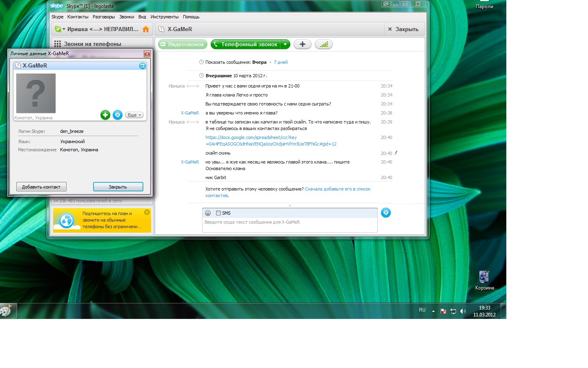Click the blue chat icon in profile card
This screenshot has width=588, height=368.
118,115
